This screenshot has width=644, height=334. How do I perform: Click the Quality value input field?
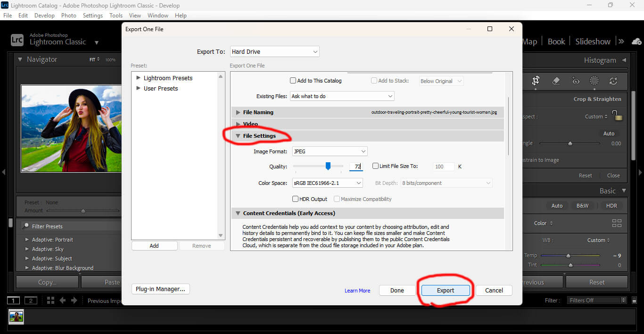coord(356,167)
